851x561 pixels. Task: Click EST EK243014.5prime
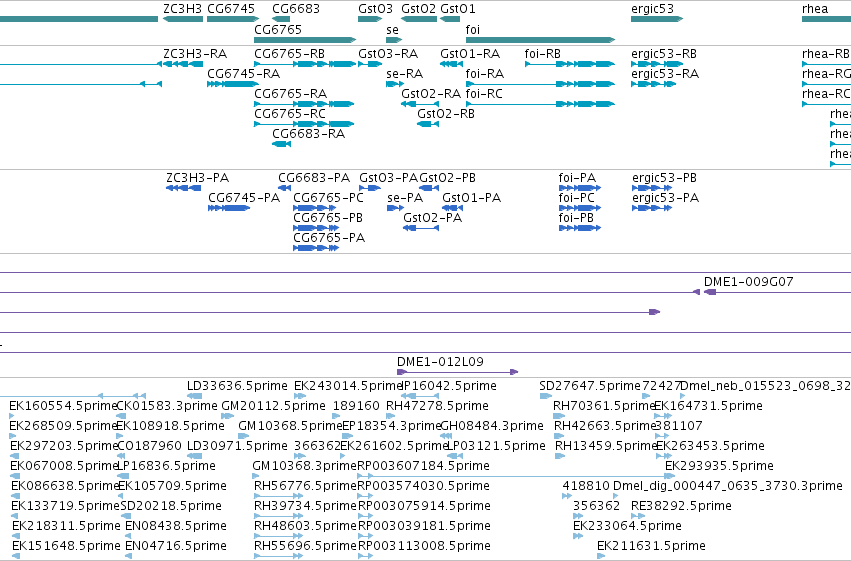(x=300, y=396)
